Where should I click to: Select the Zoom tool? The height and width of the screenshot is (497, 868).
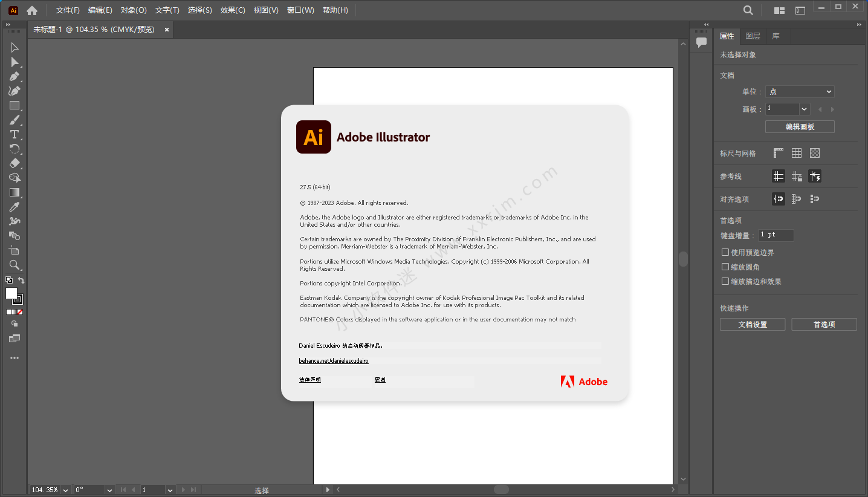[15, 265]
